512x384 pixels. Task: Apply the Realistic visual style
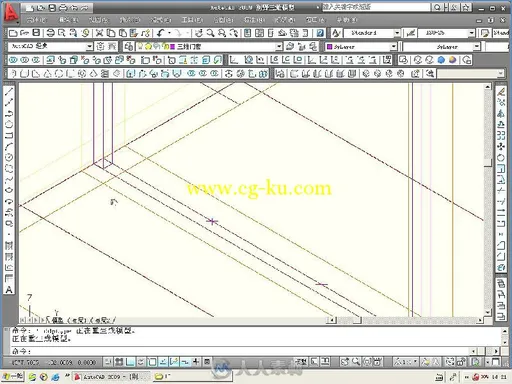(x=441, y=60)
